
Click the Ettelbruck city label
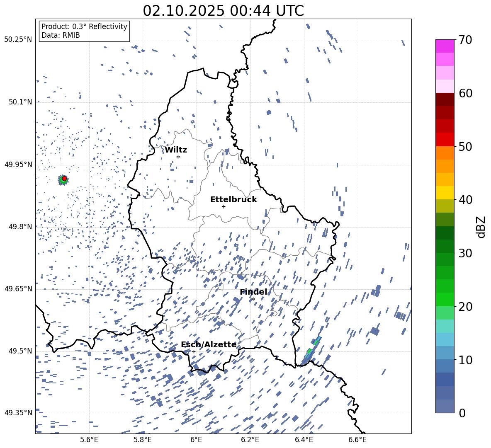(233, 200)
